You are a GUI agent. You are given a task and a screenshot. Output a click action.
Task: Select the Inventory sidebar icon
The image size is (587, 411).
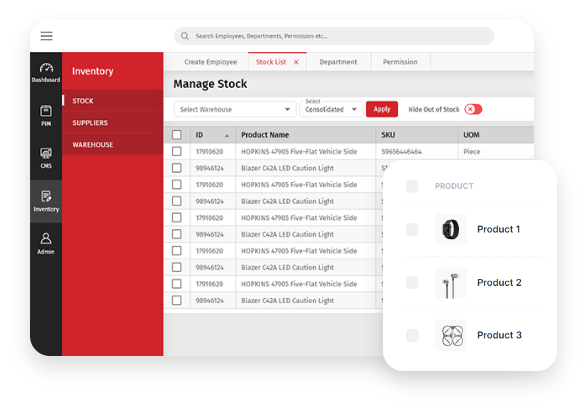click(x=46, y=201)
